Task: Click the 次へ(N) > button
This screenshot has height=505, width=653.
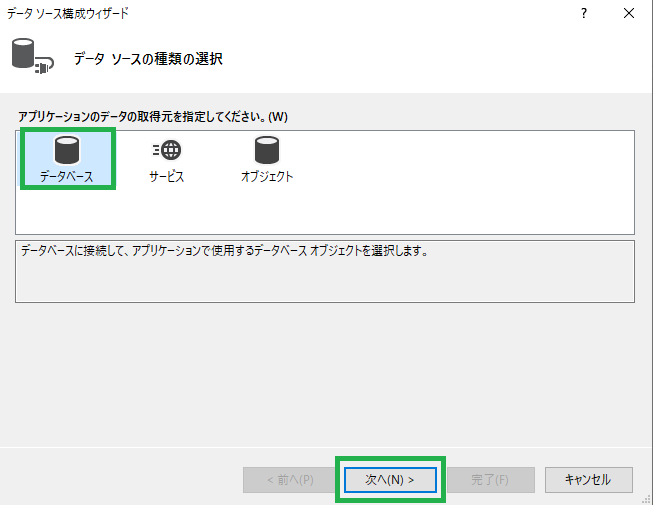Action: pos(390,480)
